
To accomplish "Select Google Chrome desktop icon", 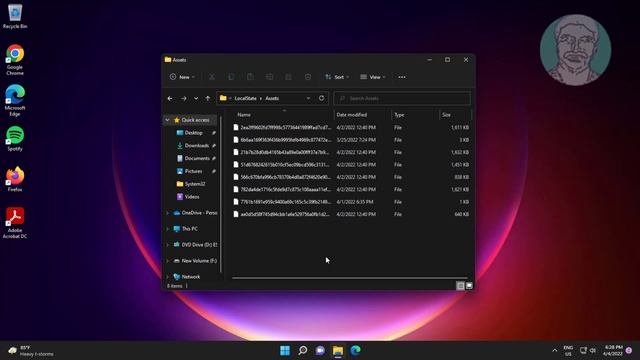I will (x=15, y=60).
